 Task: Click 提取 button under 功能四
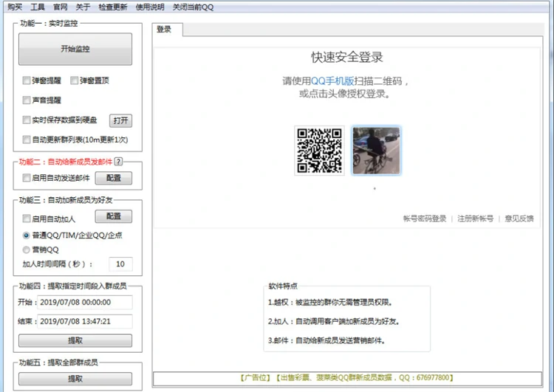[75, 340]
